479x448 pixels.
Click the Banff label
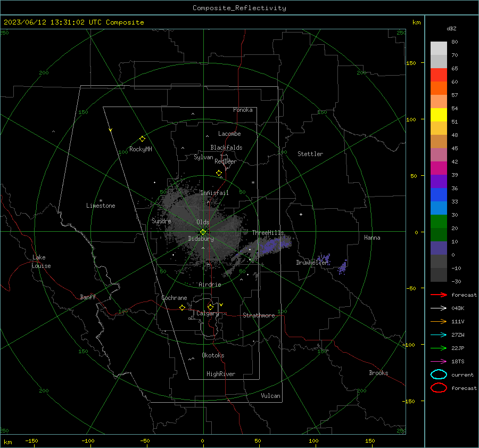88,297
